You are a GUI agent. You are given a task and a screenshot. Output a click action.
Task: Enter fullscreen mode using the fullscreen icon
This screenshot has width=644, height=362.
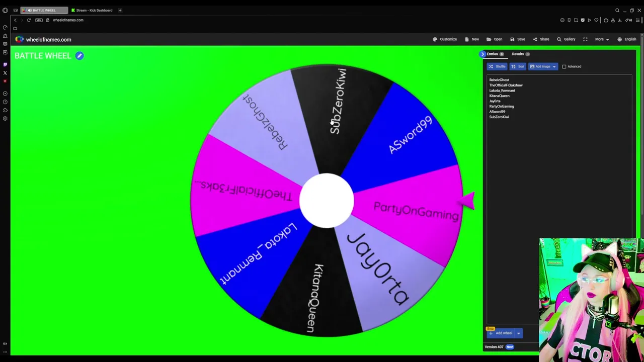[585, 39]
